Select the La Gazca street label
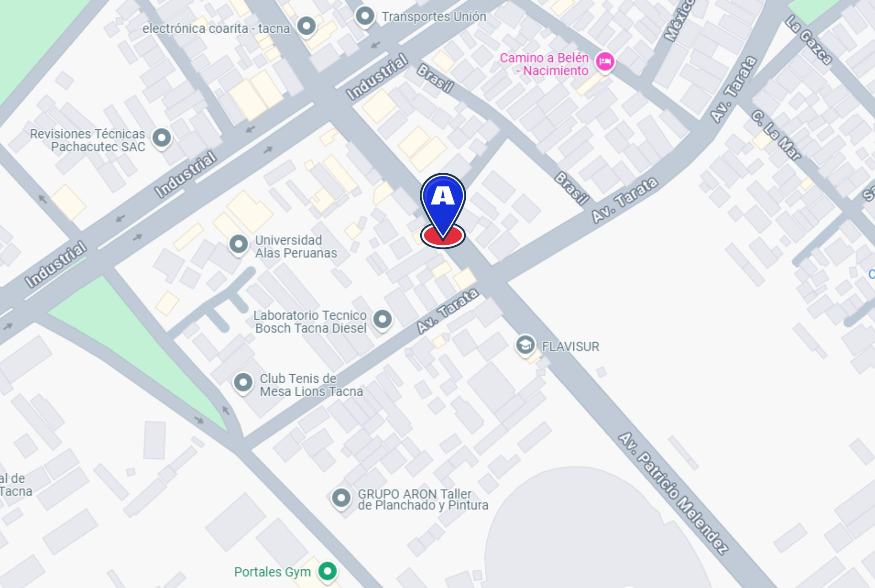This screenshot has height=588, width=875. tap(808, 40)
